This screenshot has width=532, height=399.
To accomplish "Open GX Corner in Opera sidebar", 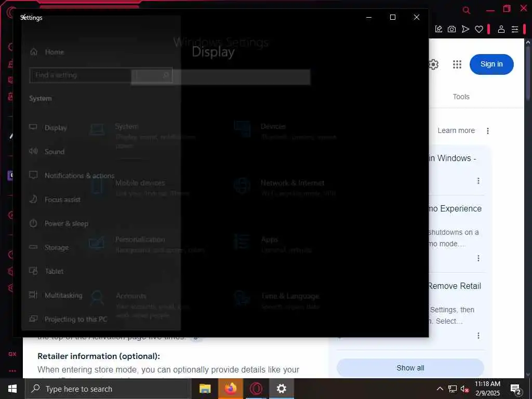I will (12, 354).
